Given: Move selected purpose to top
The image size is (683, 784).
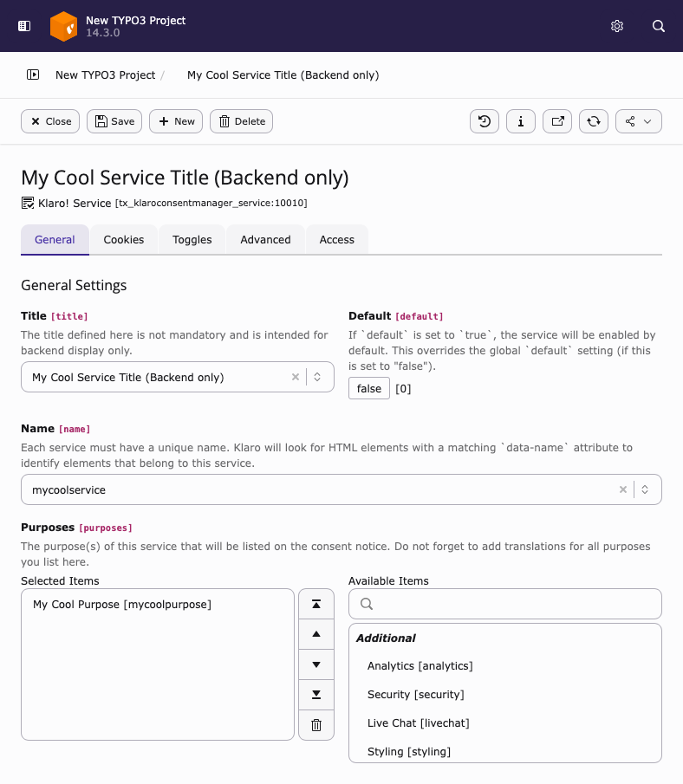Looking at the screenshot, I should pos(316,604).
